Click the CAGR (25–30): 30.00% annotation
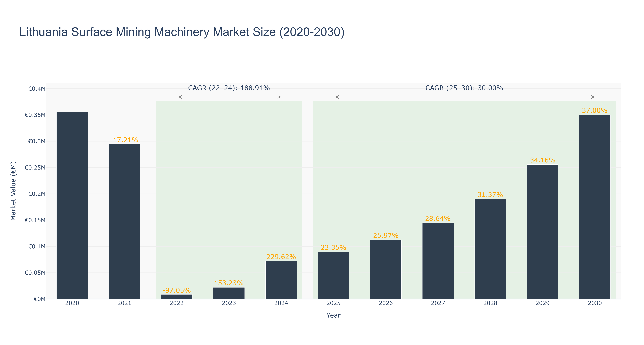This screenshot has width=644, height=345. 464,88
